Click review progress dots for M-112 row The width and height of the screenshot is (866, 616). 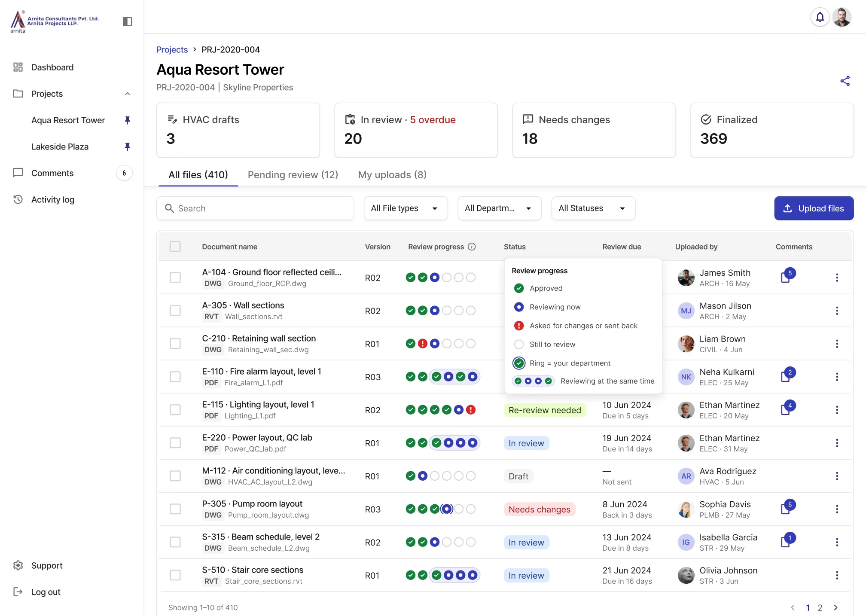point(440,476)
